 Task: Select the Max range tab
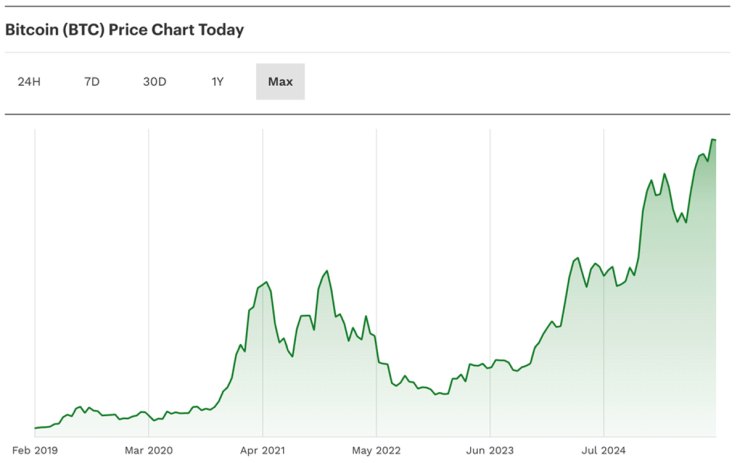(x=280, y=82)
